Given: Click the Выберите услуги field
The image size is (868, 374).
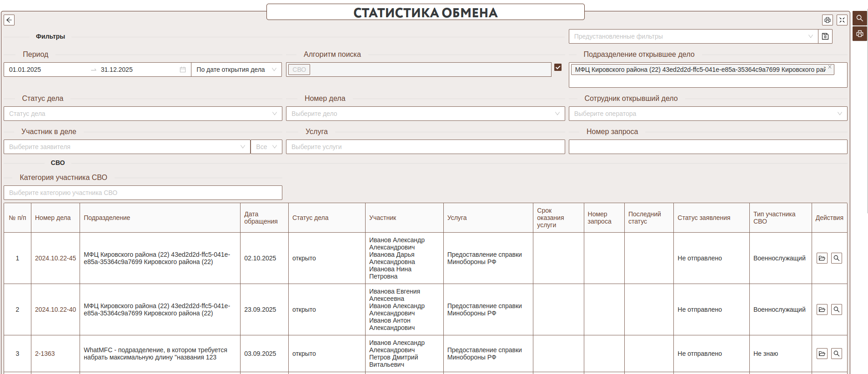Looking at the screenshot, I should point(425,147).
